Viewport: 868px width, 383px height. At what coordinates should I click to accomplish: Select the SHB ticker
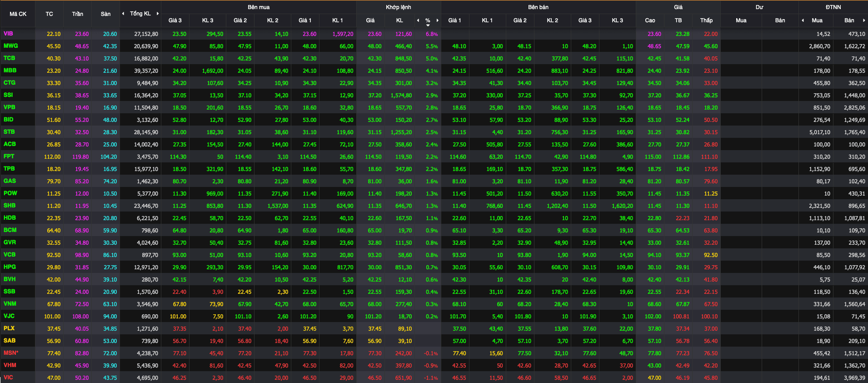pos(10,206)
